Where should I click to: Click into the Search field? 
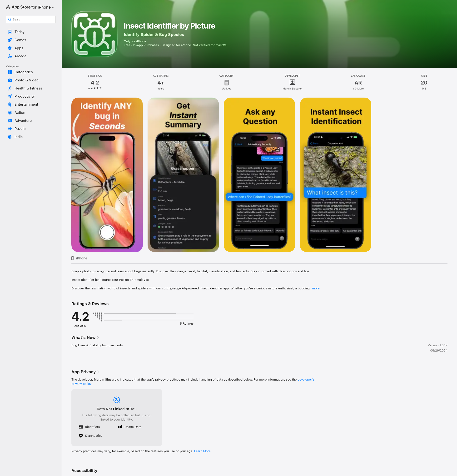[x=31, y=20]
